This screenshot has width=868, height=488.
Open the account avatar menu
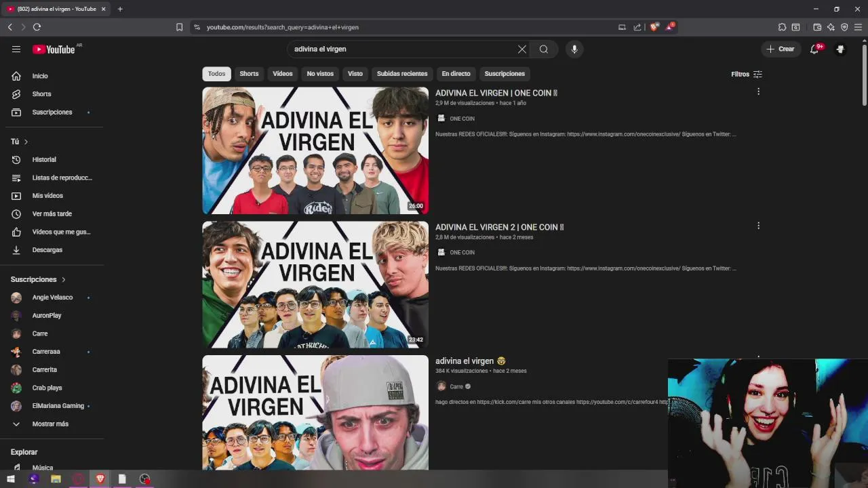(x=840, y=49)
